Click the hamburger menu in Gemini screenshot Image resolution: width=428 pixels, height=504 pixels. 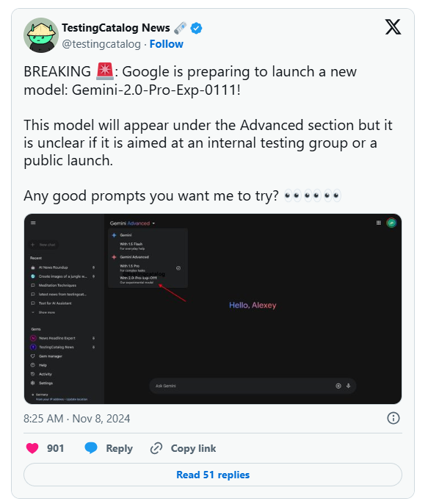pyautogui.click(x=33, y=223)
